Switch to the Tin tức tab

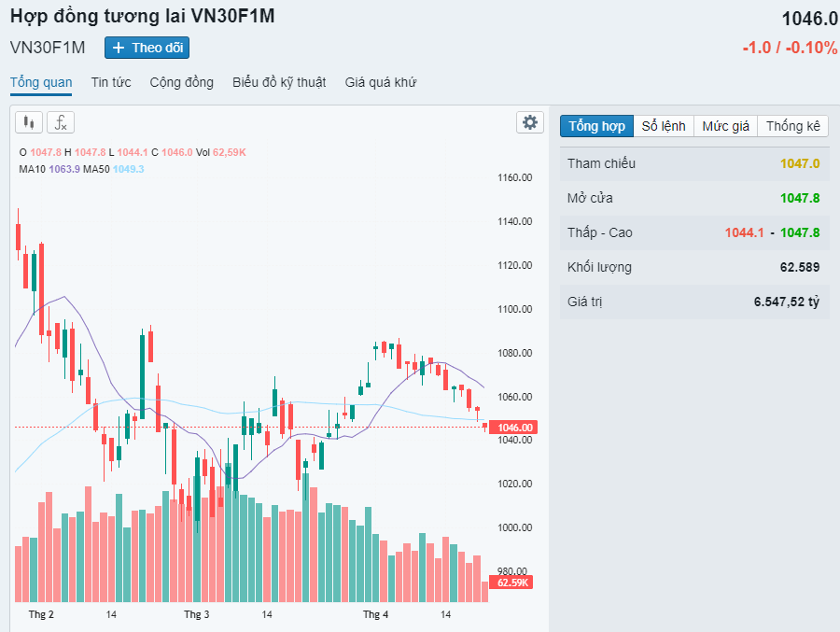coord(111,82)
